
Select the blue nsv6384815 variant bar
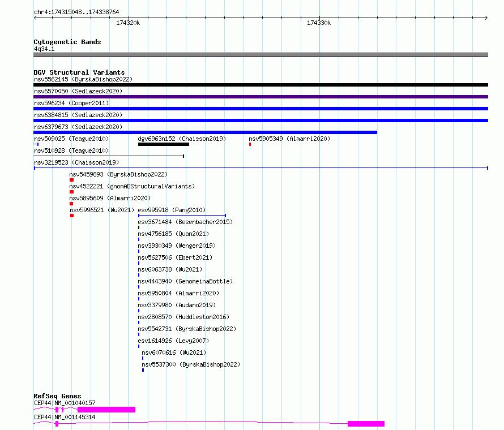click(x=260, y=121)
